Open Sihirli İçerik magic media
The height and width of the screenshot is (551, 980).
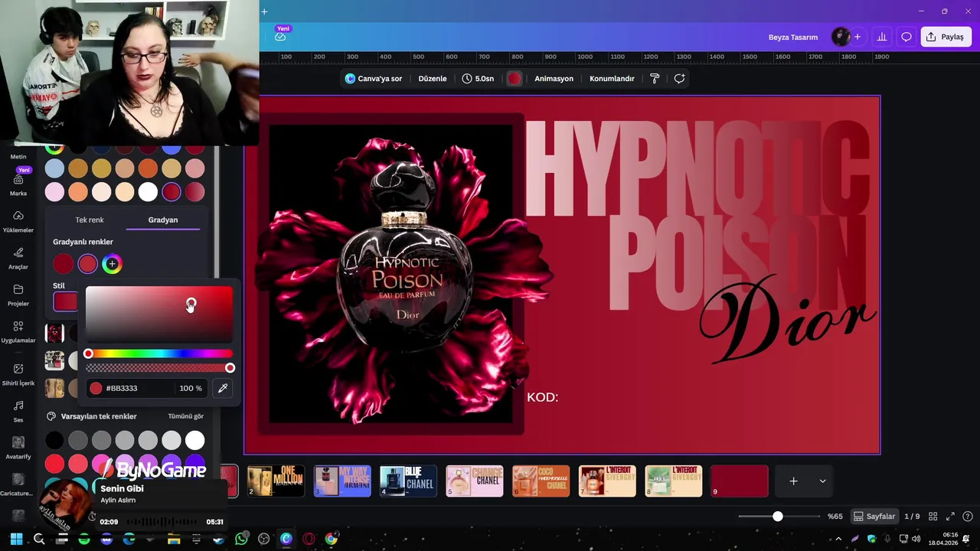[18, 374]
